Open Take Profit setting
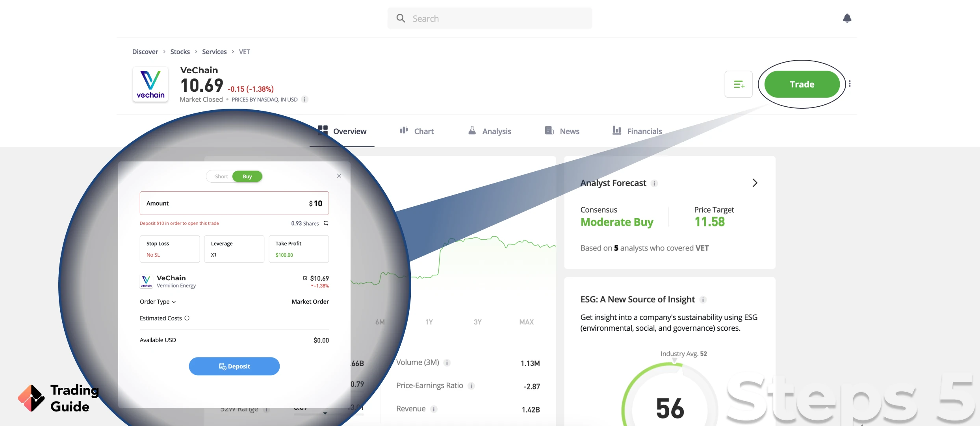The width and height of the screenshot is (980, 426). click(x=299, y=249)
